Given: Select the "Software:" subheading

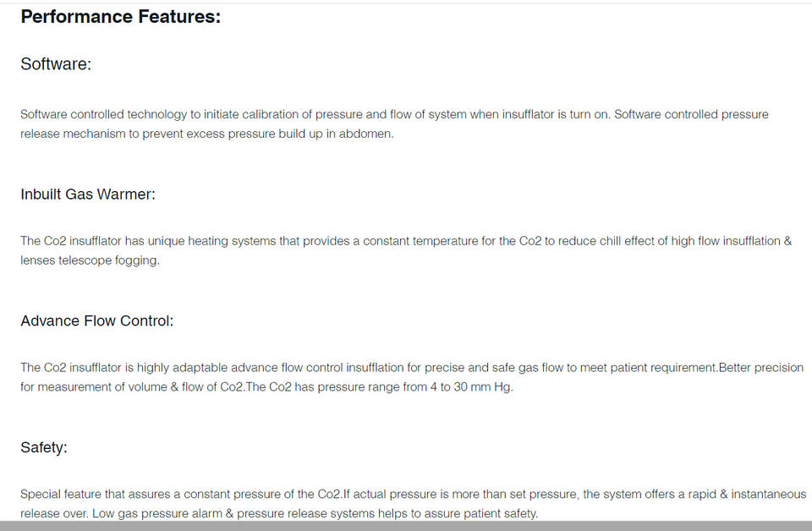Looking at the screenshot, I should [56, 64].
